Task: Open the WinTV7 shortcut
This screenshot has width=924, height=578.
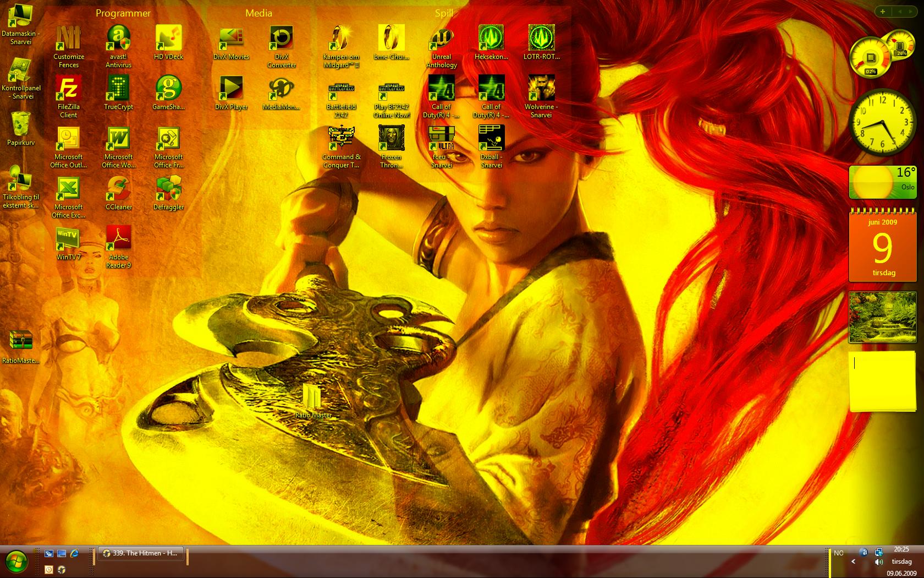Action: tap(68, 243)
